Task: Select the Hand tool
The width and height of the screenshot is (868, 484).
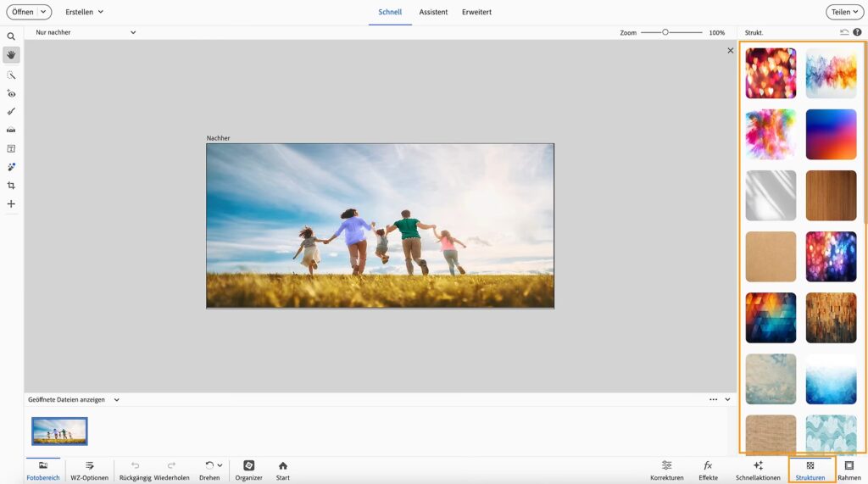Action: click(x=11, y=55)
